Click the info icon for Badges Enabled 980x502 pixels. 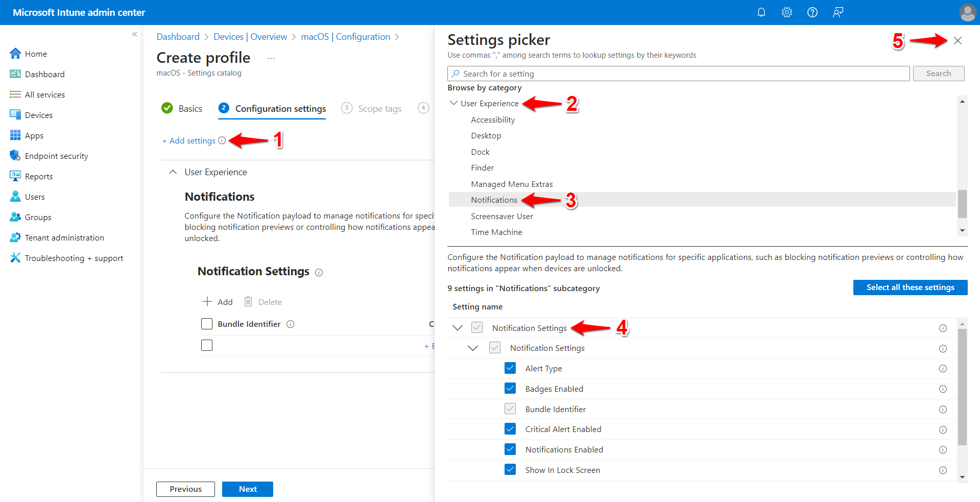(x=943, y=389)
